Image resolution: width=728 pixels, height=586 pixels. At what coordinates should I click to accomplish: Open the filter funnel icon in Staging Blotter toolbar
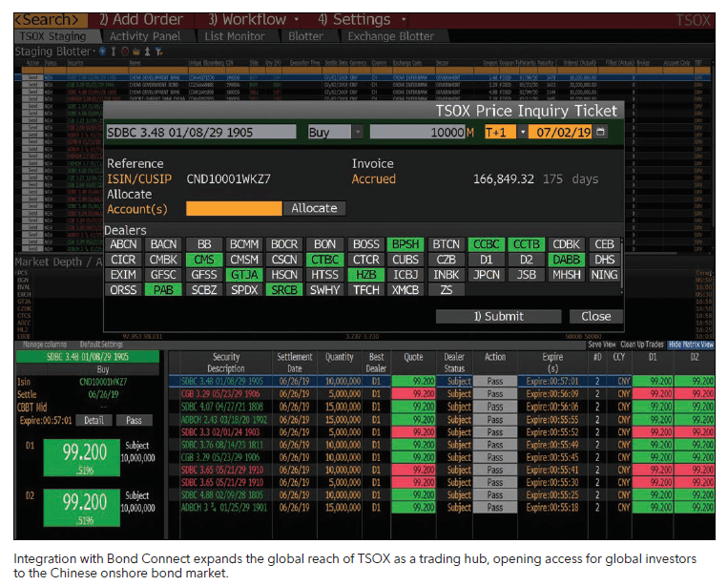click(x=158, y=52)
